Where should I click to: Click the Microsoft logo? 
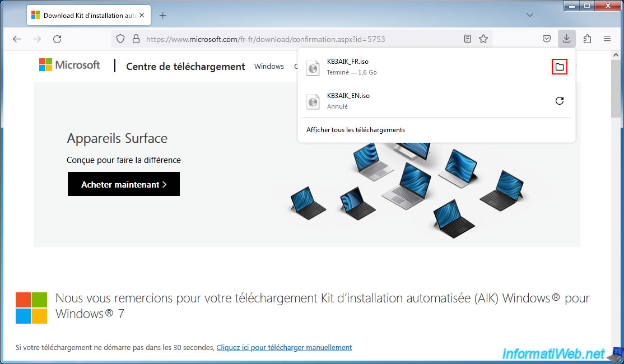69,65
